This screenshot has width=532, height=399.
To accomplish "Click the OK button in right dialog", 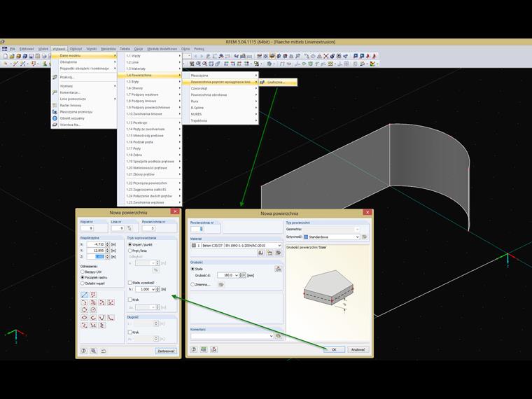I will 334,349.
